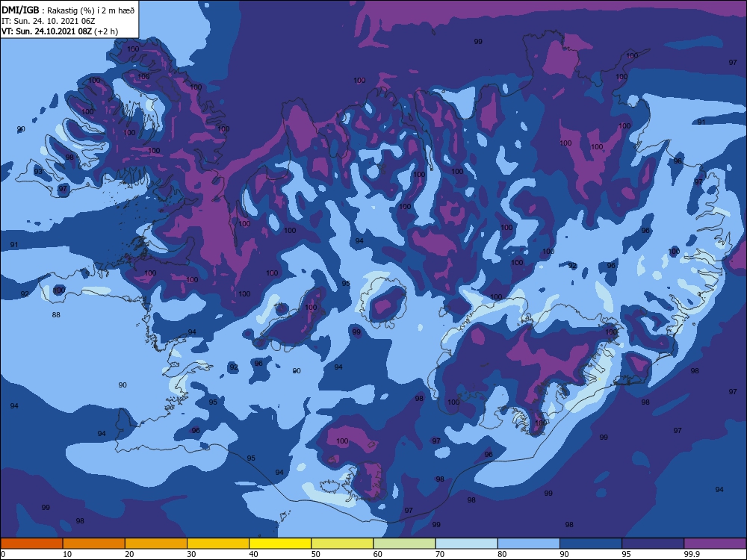Pick the purple legend swatch above 99.9

pos(715,544)
